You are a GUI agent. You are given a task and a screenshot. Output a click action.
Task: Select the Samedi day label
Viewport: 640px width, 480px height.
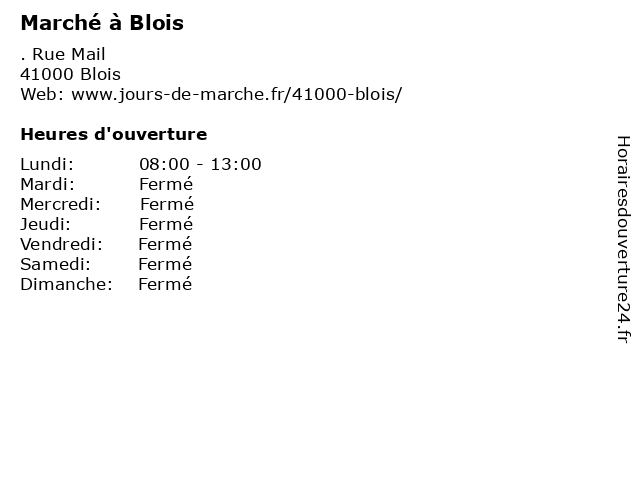click(x=55, y=264)
